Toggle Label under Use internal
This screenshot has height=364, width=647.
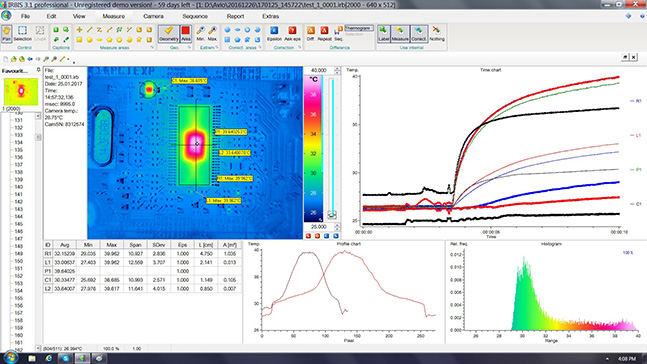[x=383, y=33]
